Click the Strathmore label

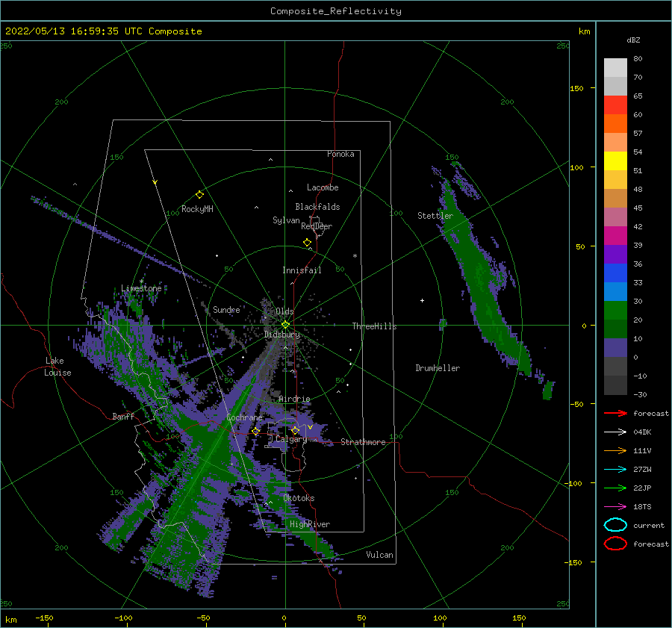click(363, 442)
